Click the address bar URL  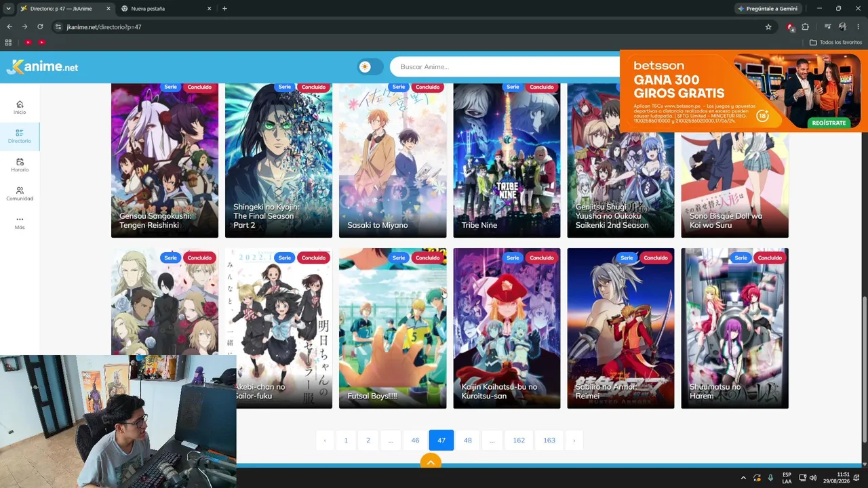click(104, 27)
